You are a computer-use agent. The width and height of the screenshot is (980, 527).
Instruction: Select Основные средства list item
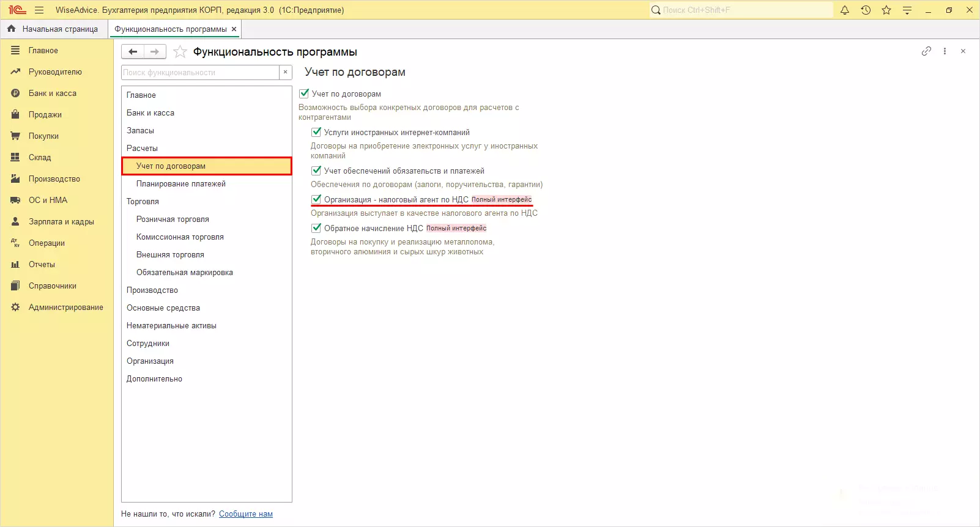pos(207,308)
